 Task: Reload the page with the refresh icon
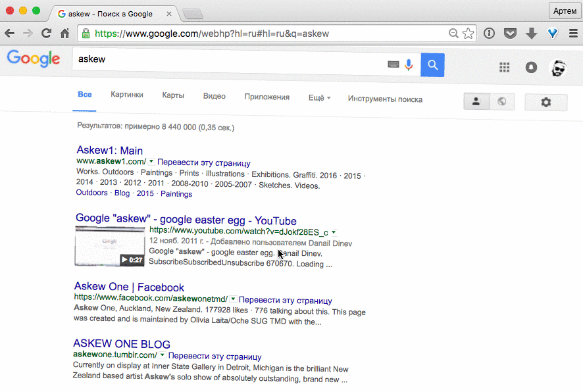tap(46, 34)
